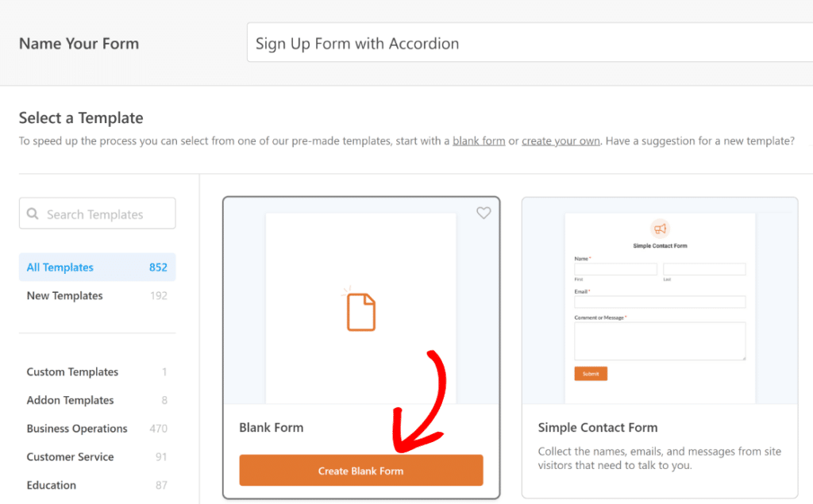Click the megaphone icon in Simple Contact Form preview

point(660,227)
